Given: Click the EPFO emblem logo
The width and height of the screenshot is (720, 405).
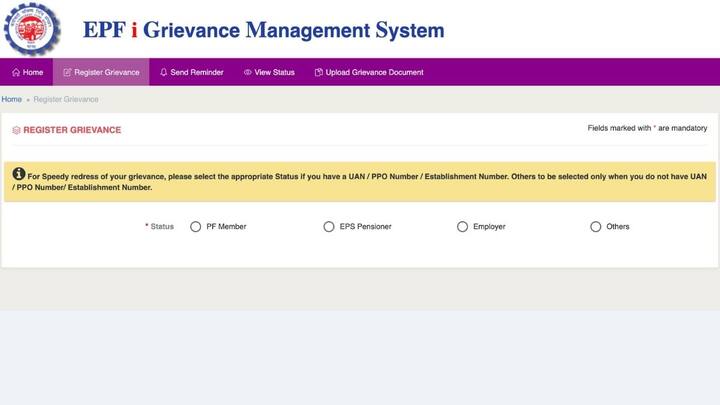Looking at the screenshot, I should point(32,28).
